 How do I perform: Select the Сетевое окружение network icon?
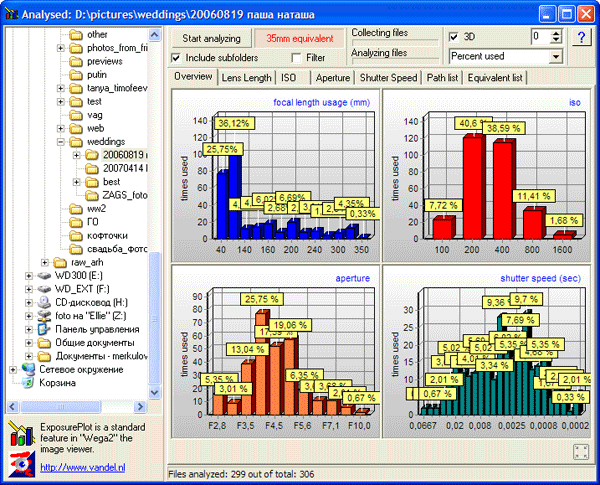click(28, 369)
